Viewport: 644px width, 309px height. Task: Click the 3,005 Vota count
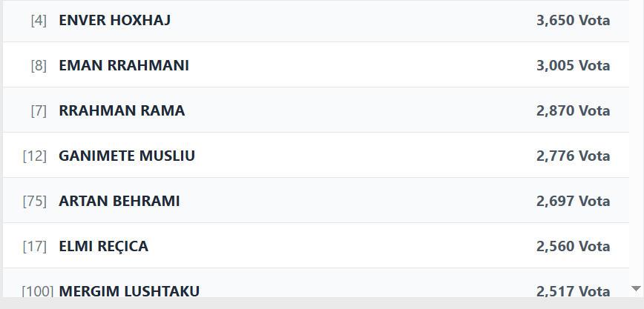pos(573,65)
